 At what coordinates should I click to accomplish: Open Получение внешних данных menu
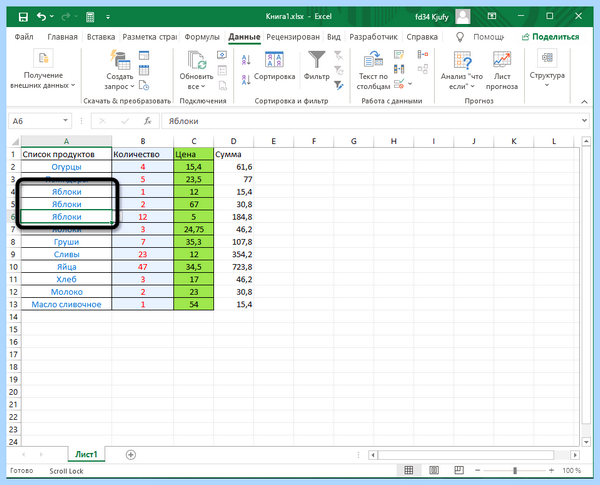tap(43, 70)
